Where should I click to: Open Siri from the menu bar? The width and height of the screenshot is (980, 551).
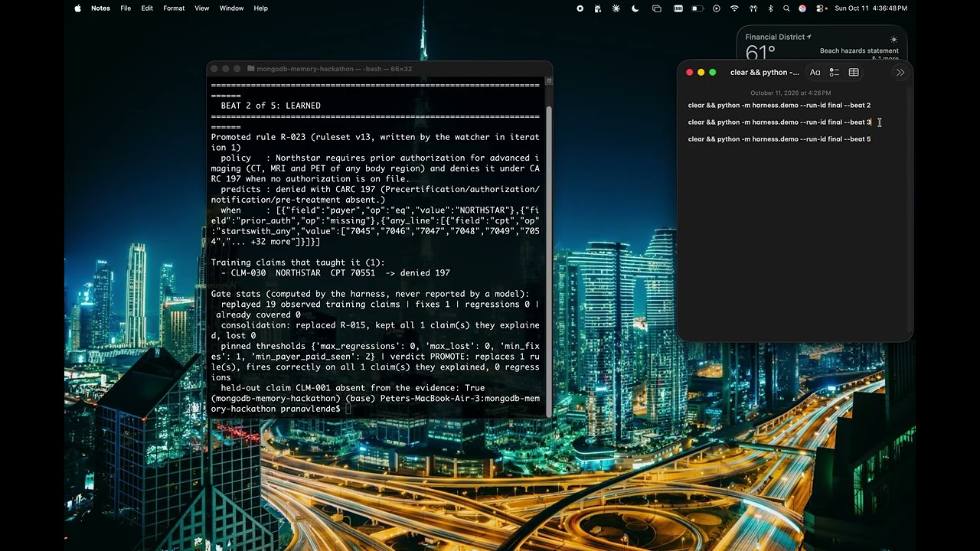click(802, 8)
